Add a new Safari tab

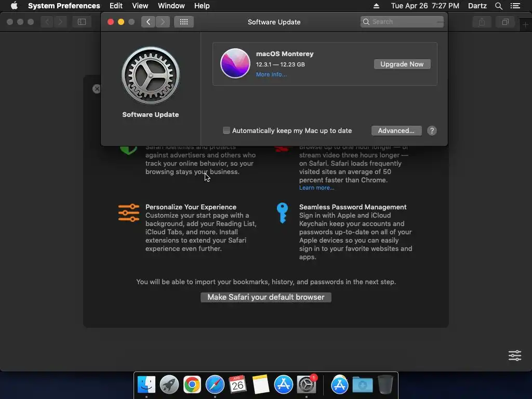(525, 25)
